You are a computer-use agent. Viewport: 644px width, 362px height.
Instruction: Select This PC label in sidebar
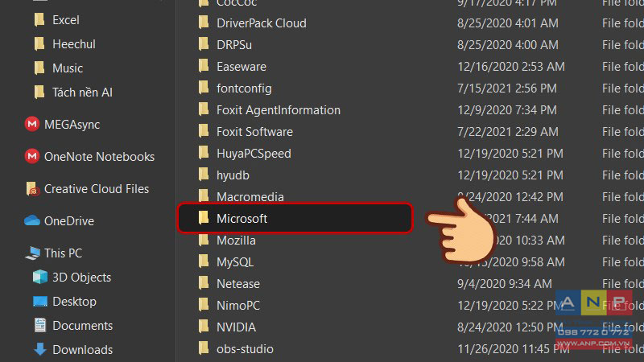point(64,253)
